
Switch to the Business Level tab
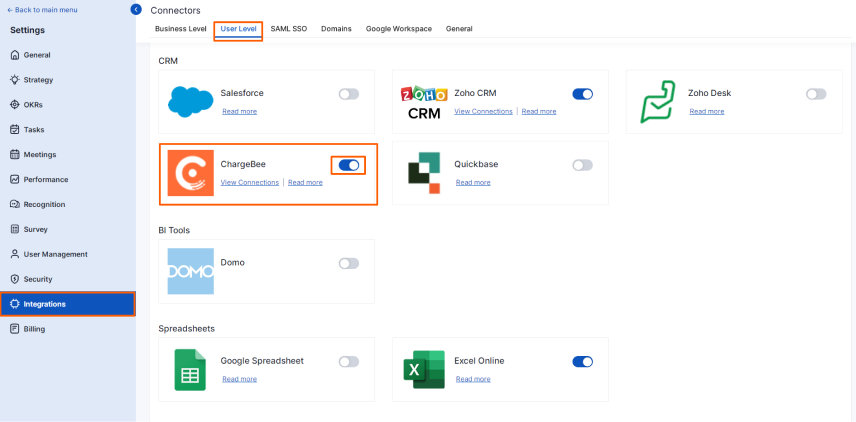click(181, 29)
